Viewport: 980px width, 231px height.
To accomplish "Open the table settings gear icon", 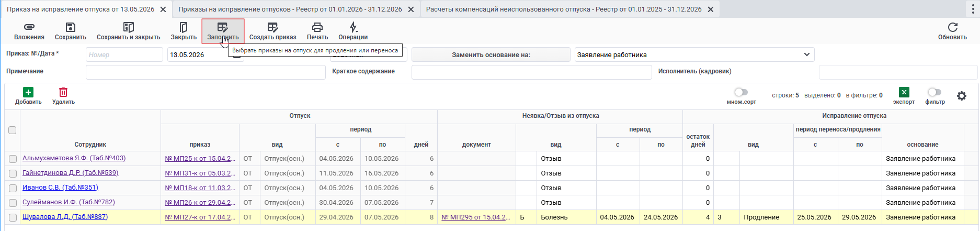I will pyautogui.click(x=962, y=96).
